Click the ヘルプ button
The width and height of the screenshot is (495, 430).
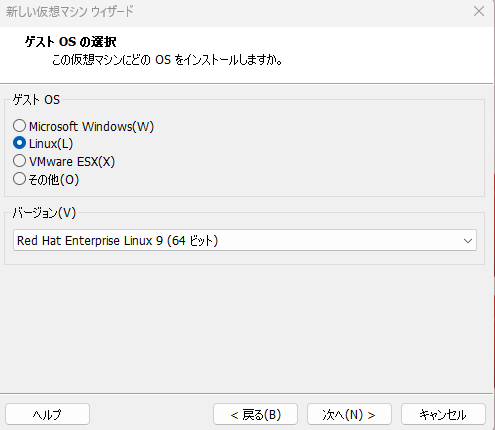pos(47,414)
